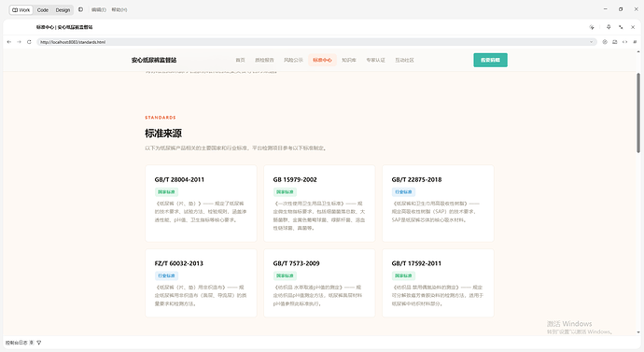Click the code brackets icon after address bar
Viewport: 644px width, 352px height.
pyautogui.click(x=624, y=42)
